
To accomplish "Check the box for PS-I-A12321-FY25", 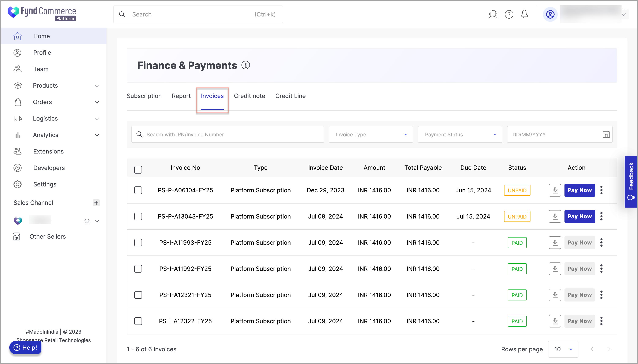I will pos(138,295).
